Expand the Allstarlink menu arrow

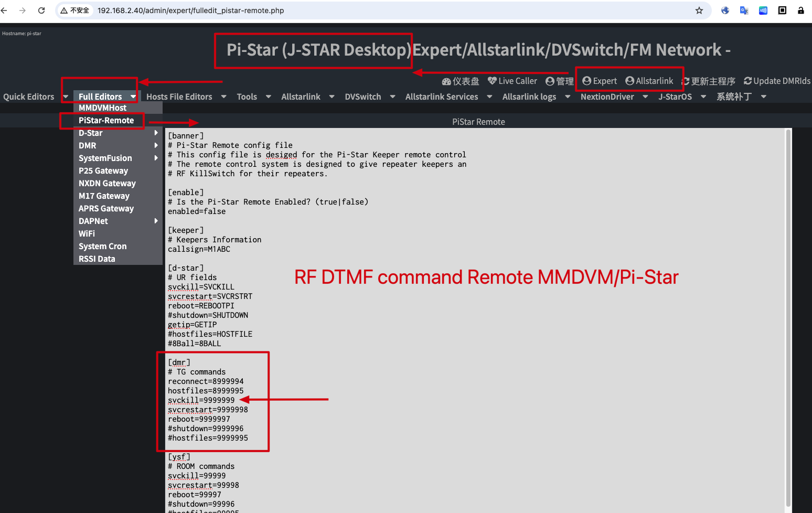[x=332, y=97]
